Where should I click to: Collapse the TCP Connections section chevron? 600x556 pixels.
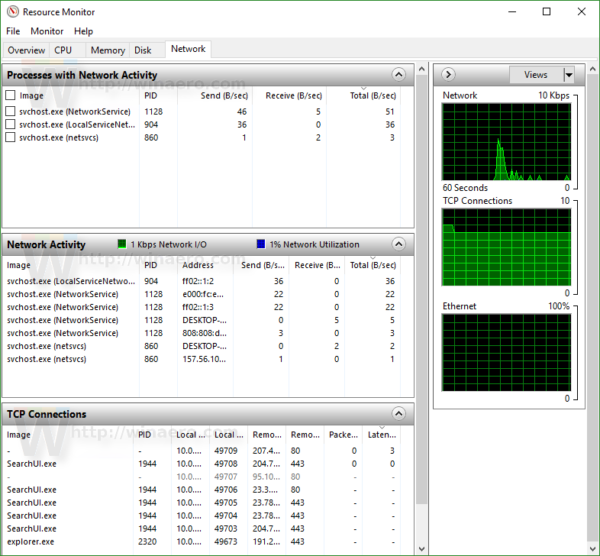click(398, 414)
